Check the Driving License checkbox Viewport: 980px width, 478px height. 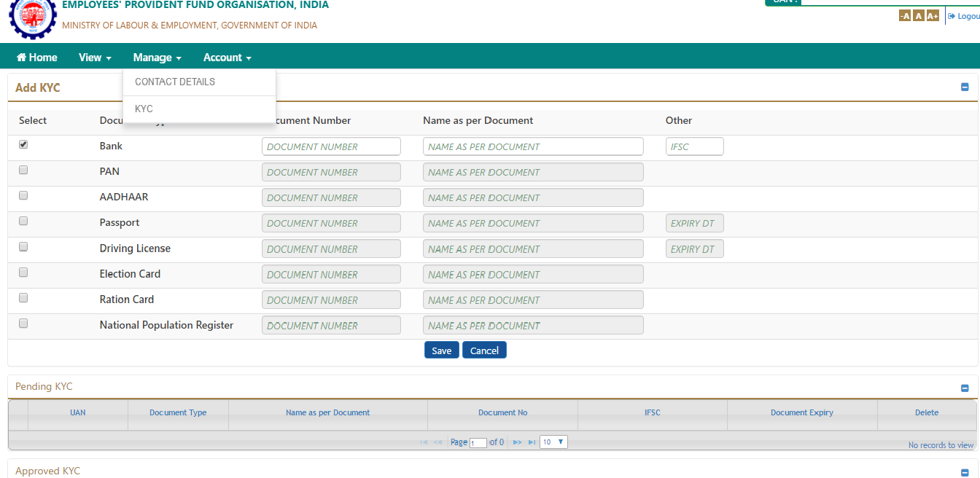click(x=23, y=246)
